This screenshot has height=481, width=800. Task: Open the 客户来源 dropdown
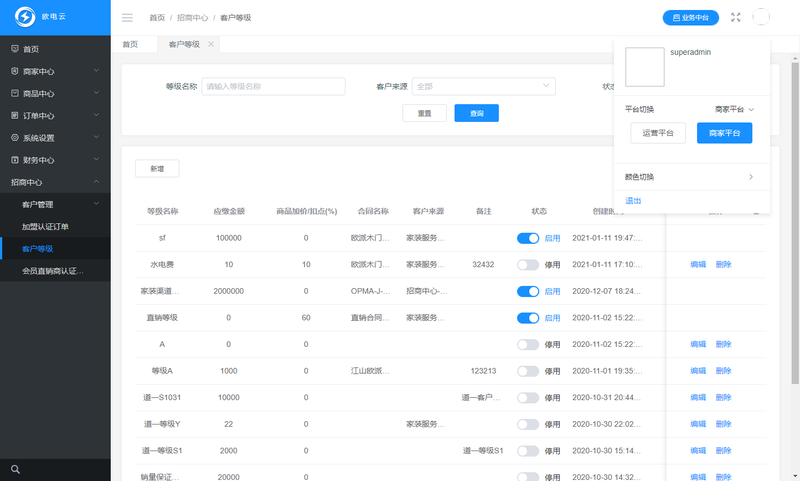tap(483, 86)
